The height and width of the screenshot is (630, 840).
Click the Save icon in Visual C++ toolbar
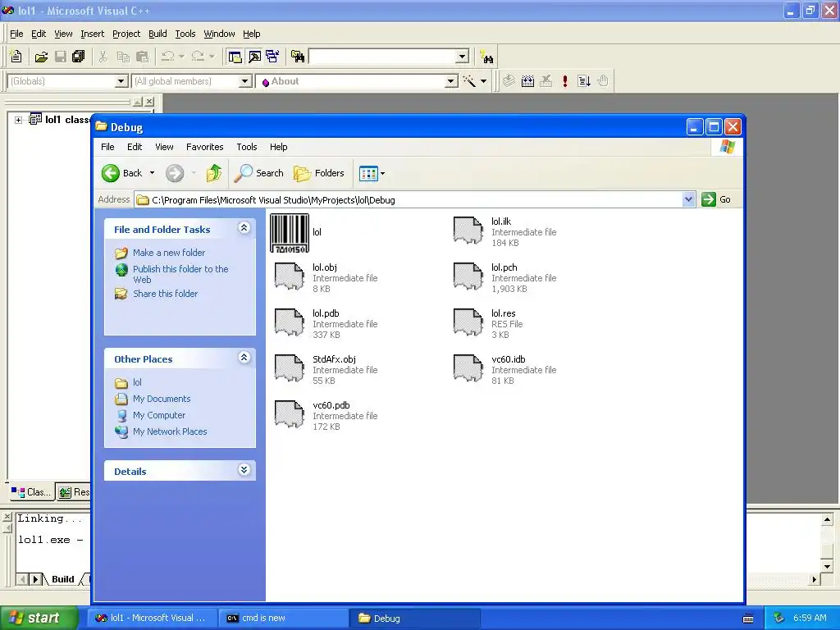coord(61,57)
